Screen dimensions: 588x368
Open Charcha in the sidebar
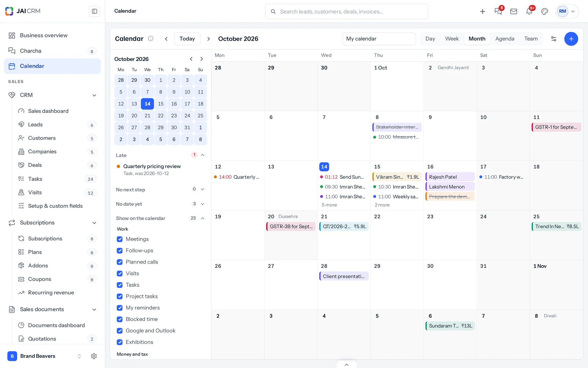tap(52, 51)
